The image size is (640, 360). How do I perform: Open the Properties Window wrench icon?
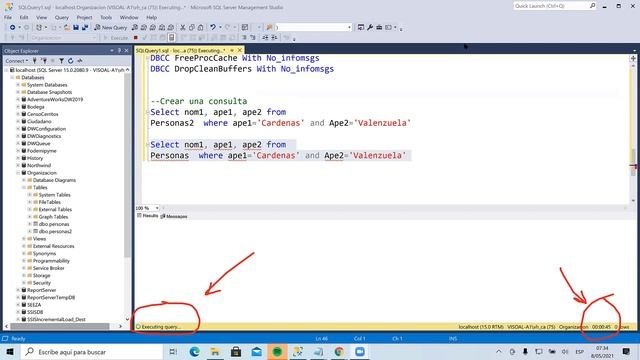370,27
